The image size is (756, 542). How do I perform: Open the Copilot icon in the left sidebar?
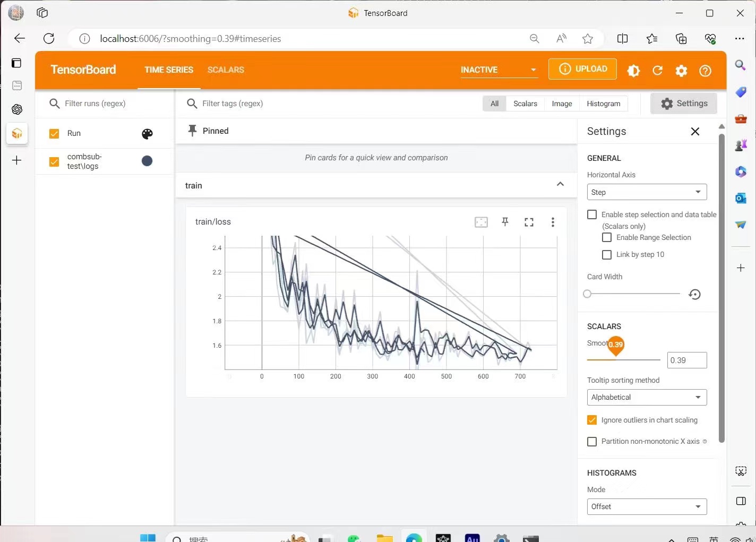click(17, 109)
